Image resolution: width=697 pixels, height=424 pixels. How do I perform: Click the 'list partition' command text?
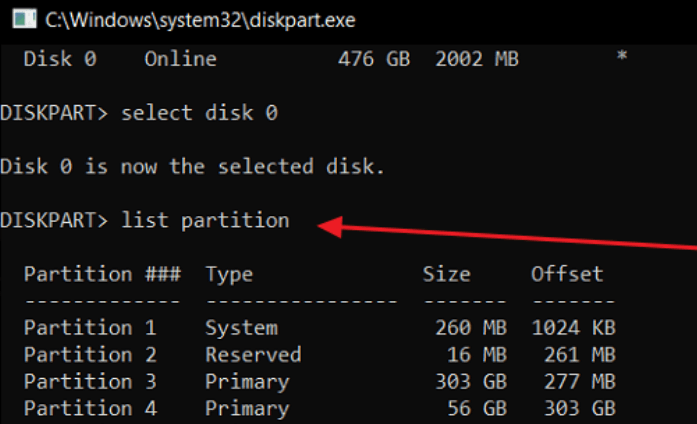point(205,220)
